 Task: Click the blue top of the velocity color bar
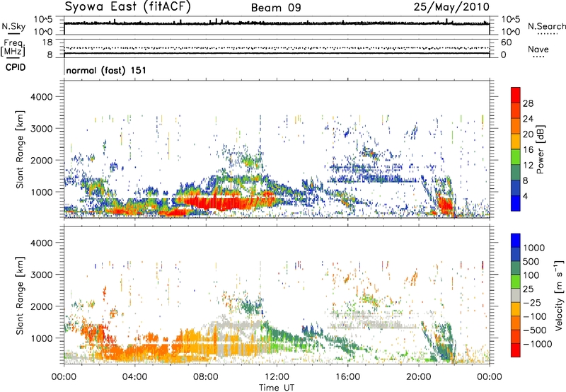pos(516,240)
